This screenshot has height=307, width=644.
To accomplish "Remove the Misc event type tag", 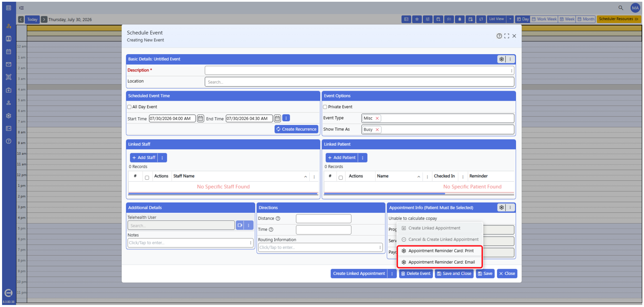I will click(377, 118).
